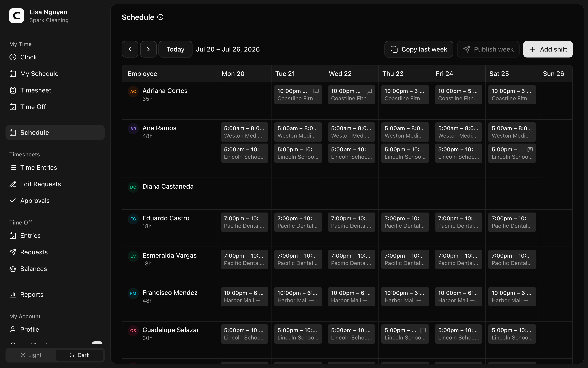This screenshot has height=368, width=588.
Task: Open Ana Ramos Mon 20 5:00pm Lincoln shift
Action: [244, 153]
